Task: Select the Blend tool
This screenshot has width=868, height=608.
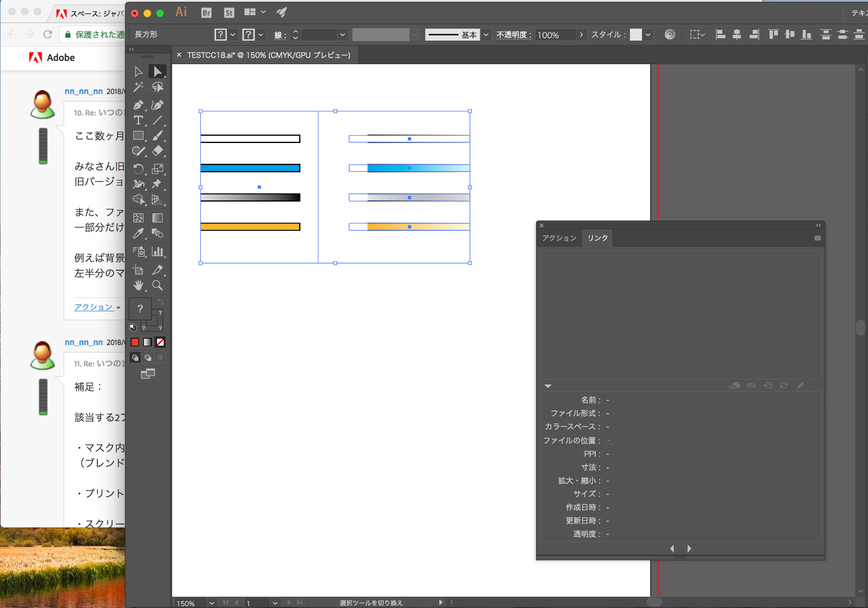Action: 158,234
